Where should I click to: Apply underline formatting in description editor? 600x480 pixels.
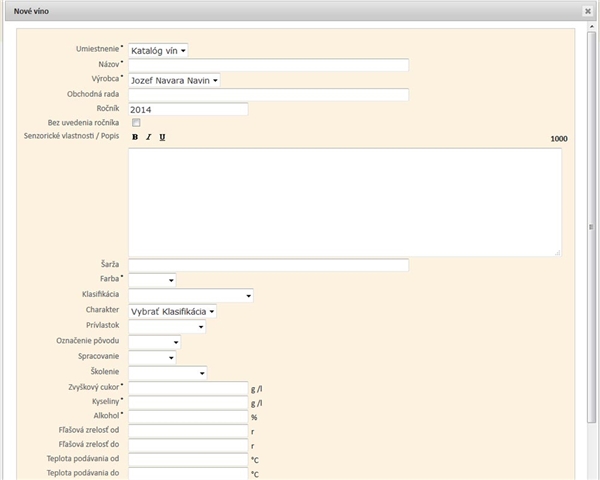pos(162,137)
